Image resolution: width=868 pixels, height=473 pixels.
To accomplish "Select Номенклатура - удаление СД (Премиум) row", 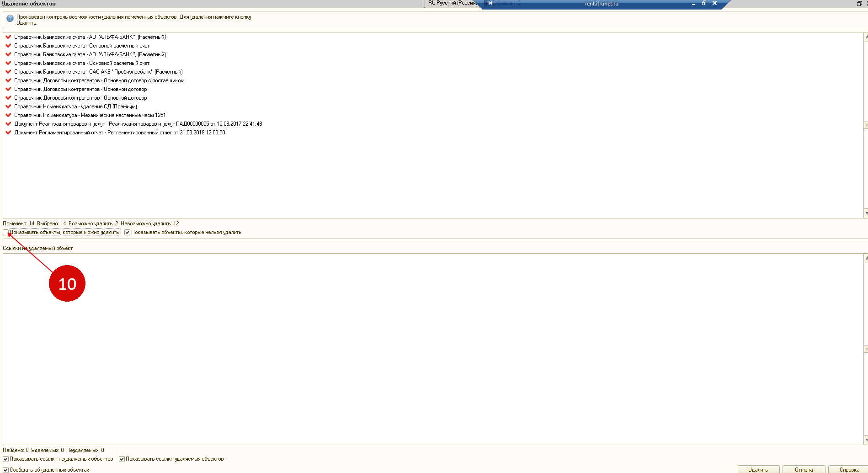I will [x=75, y=106].
